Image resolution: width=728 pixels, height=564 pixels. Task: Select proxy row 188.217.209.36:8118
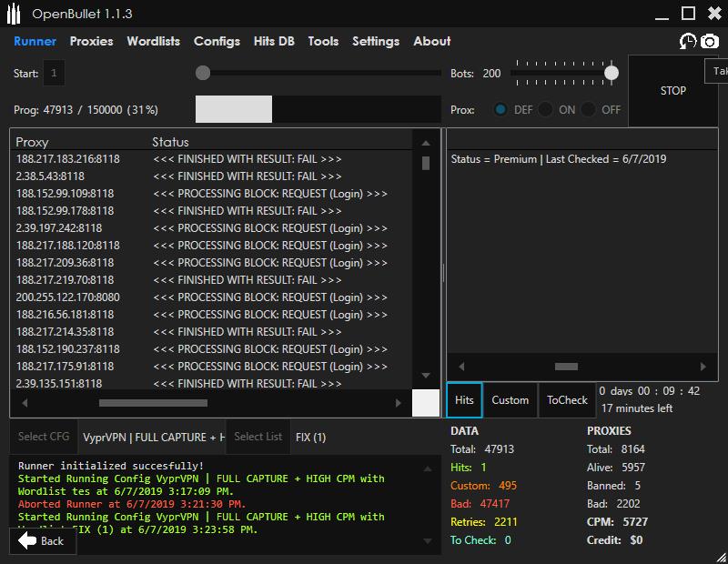point(211,263)
